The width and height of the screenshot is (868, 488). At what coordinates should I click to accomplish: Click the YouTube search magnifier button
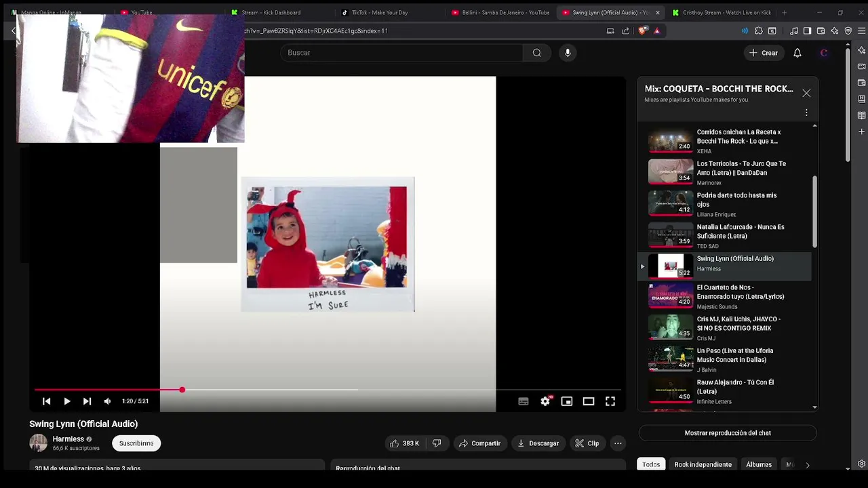point(536,53)
